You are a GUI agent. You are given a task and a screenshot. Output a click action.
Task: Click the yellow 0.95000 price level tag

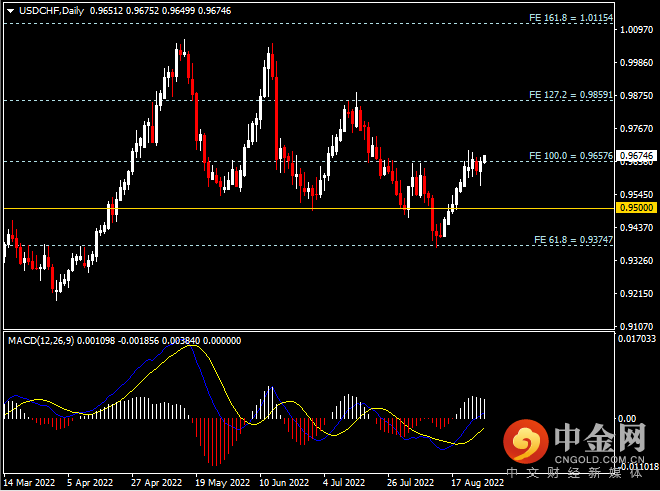click(636, 208)
